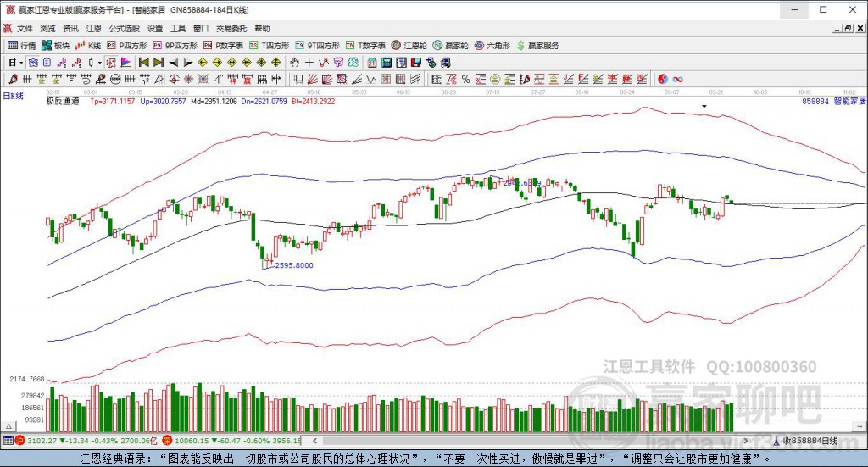Jump to first bar icon
Image resolution: width=868 pixels, height=467 pixels.
[x=143, y=63]
